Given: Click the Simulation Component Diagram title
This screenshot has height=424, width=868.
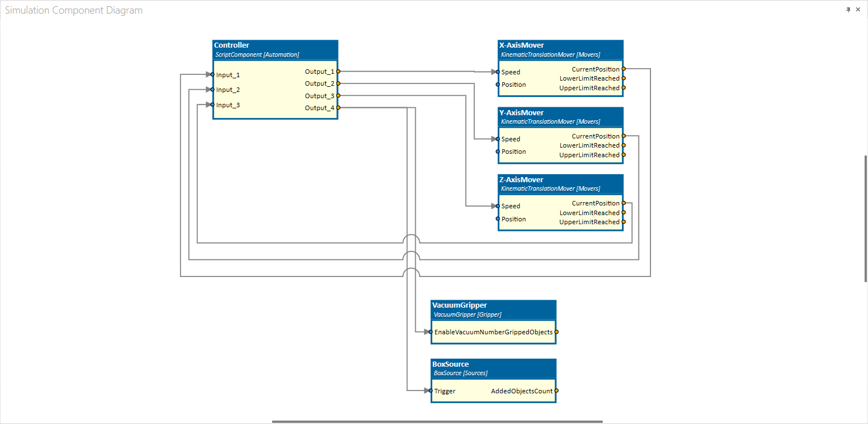Looking at the screenshot, I should [74, 10].
